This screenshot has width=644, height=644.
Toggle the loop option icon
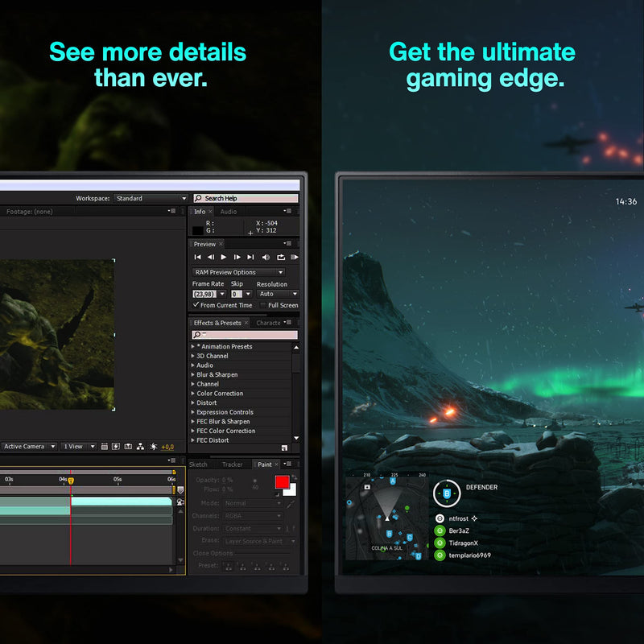tap(281, 257)
